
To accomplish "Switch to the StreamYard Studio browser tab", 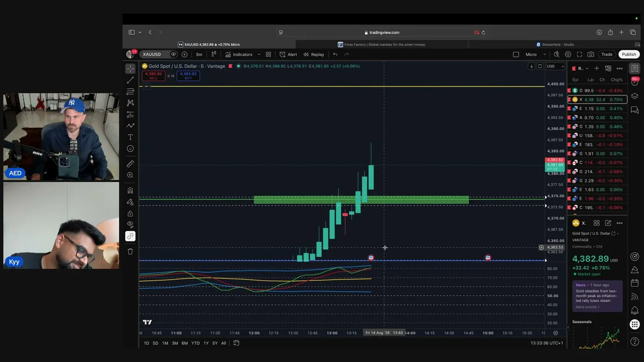I will tap(555, 44).
